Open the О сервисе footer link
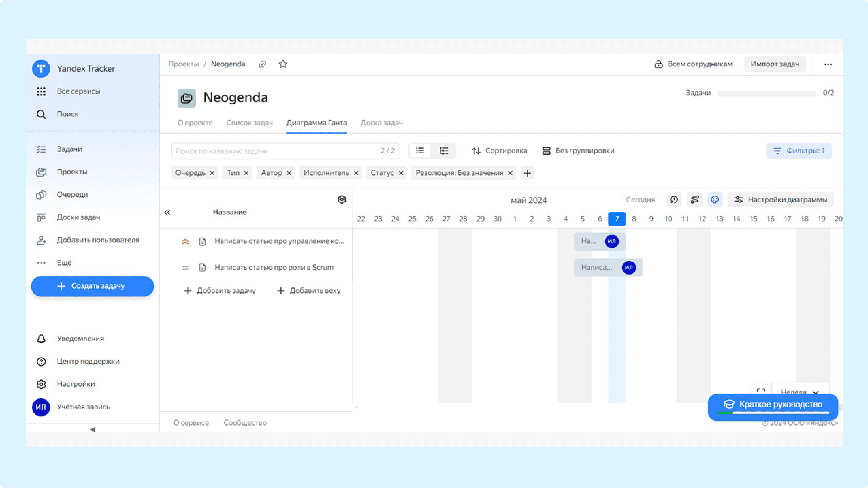 pyautogui.click(x=191, y=423)
